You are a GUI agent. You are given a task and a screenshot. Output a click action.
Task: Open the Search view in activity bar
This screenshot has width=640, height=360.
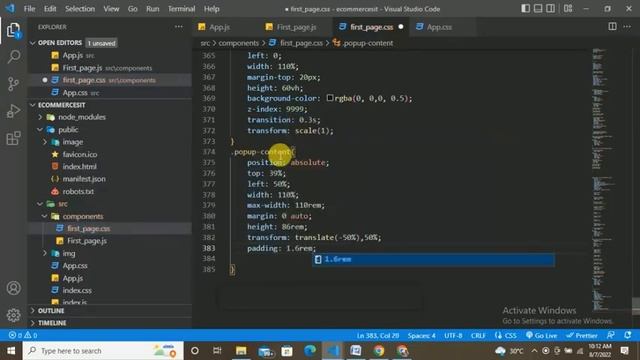coord(13,56)
